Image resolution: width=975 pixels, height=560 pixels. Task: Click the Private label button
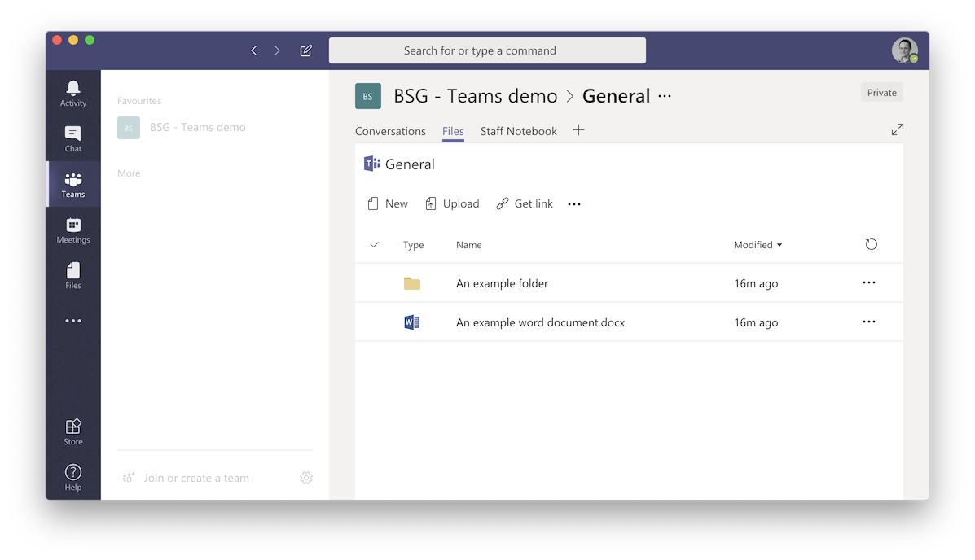881,93
